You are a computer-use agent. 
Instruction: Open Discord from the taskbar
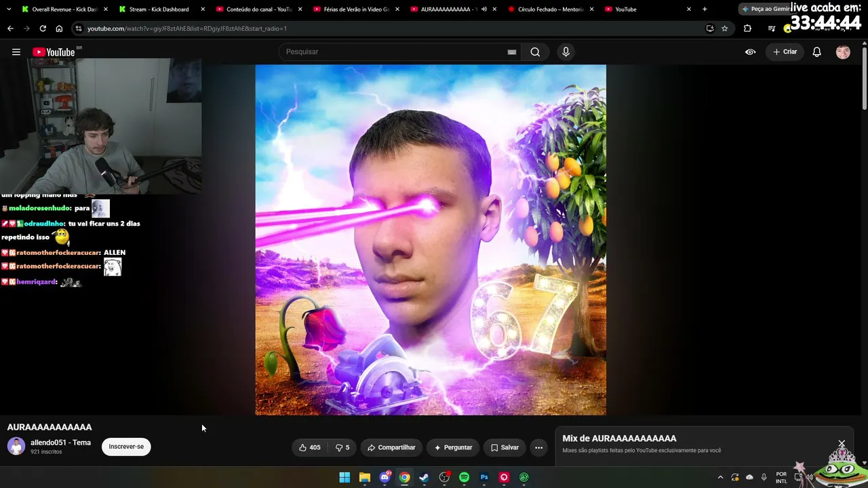tap(384, 477)
